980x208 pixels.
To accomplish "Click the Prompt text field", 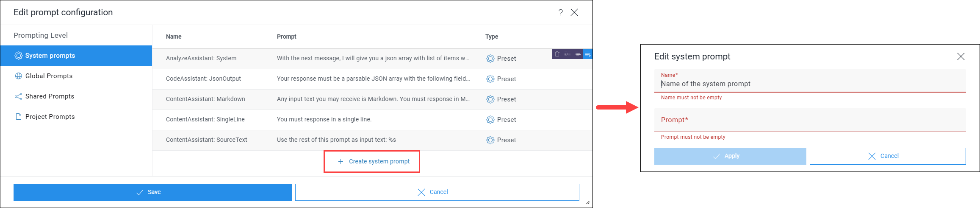I will pyautogui.click(x=810, y=120).
